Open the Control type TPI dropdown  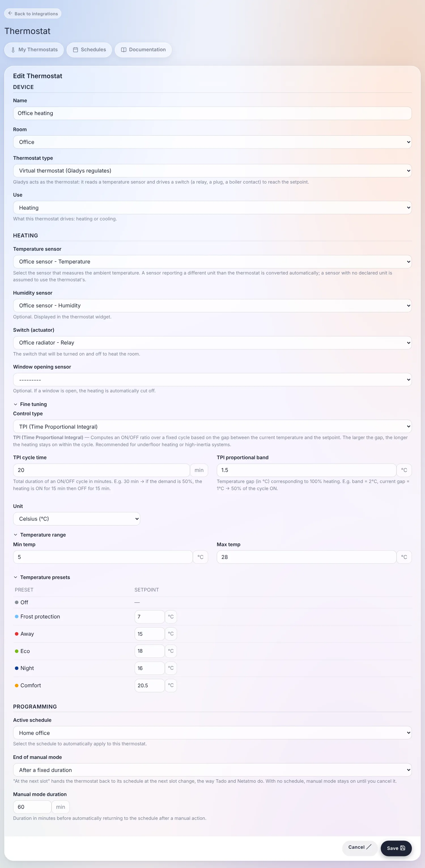point(212,427)
